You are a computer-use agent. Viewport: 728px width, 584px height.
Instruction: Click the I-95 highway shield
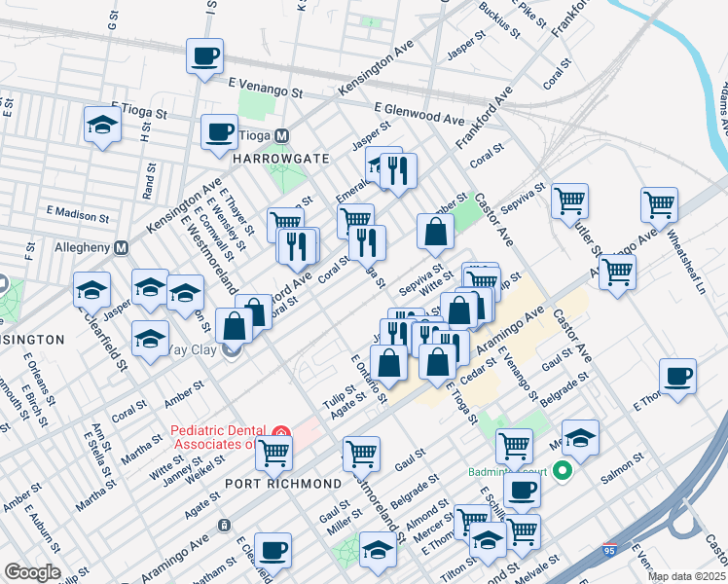(609, 550)
